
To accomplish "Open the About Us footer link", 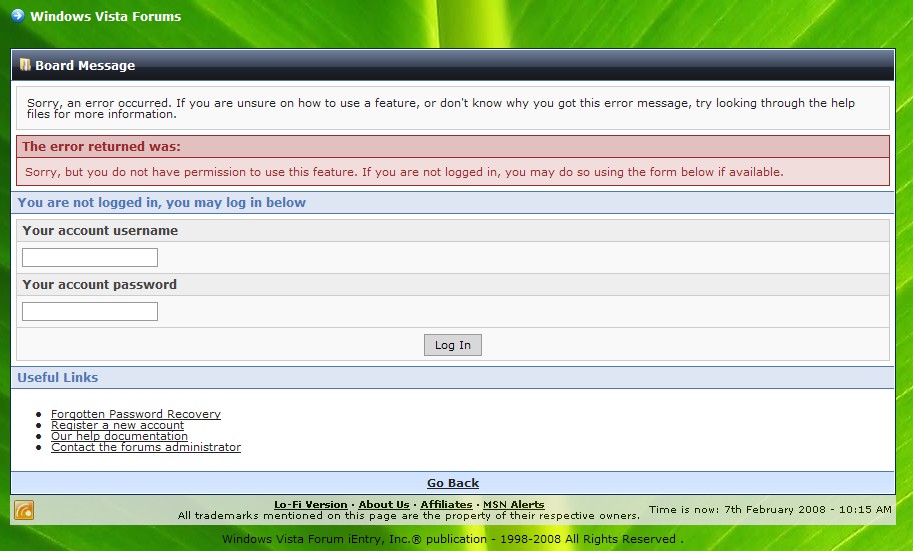I will (384, 504).
